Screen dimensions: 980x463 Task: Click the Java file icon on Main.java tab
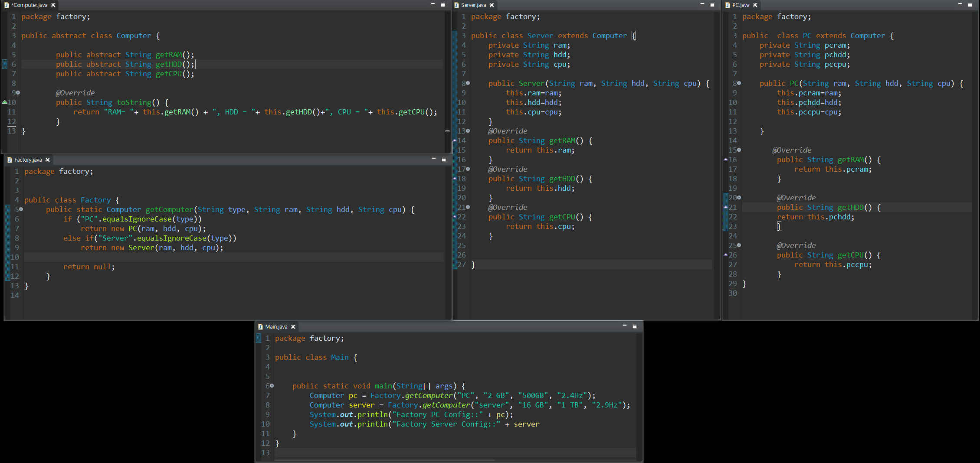pyautogui.click(x=260, y=327)
